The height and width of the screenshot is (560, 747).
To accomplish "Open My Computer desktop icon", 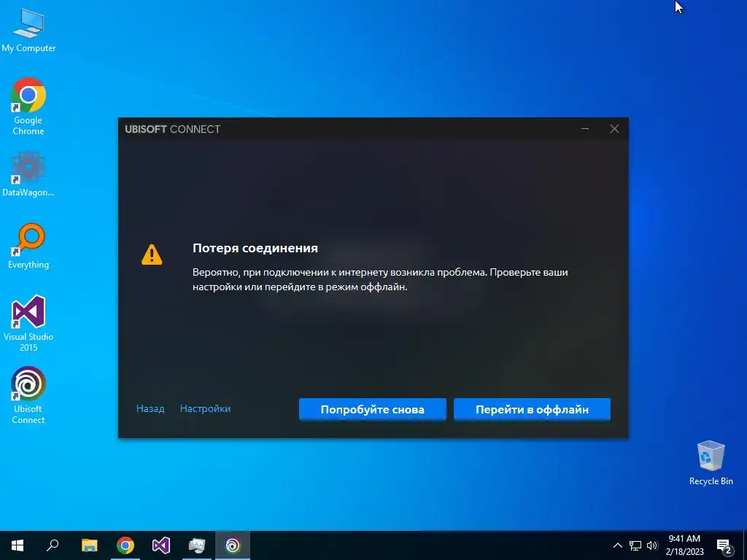I will pos(28,31).
